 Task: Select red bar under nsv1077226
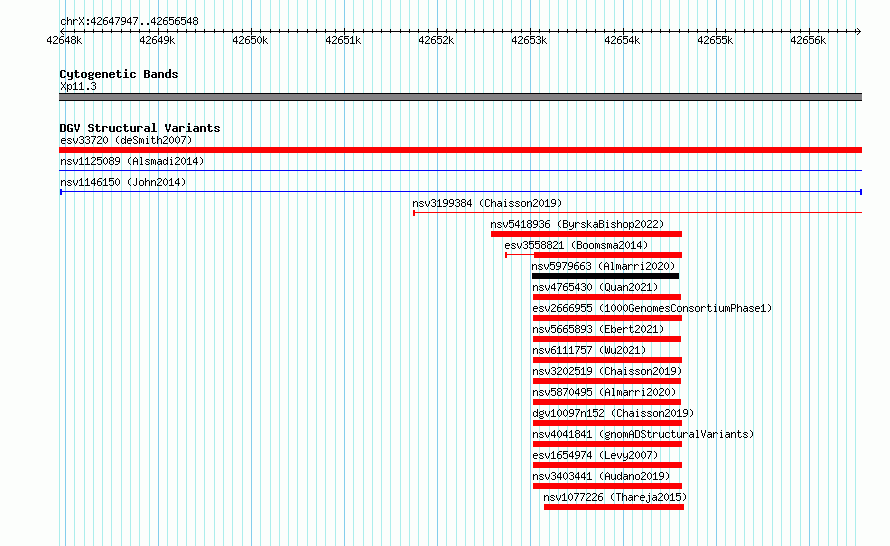pyautogui.click(x=614, y=507)
